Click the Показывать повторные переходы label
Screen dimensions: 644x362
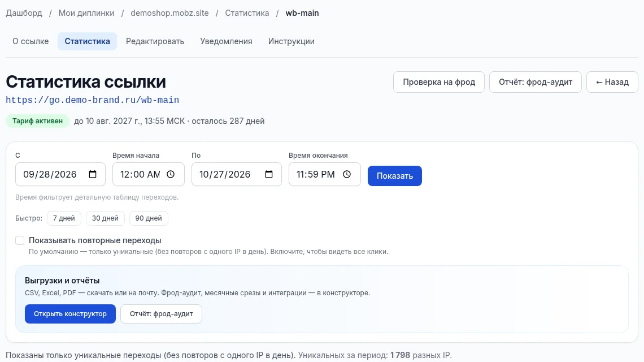click(95, 240)
